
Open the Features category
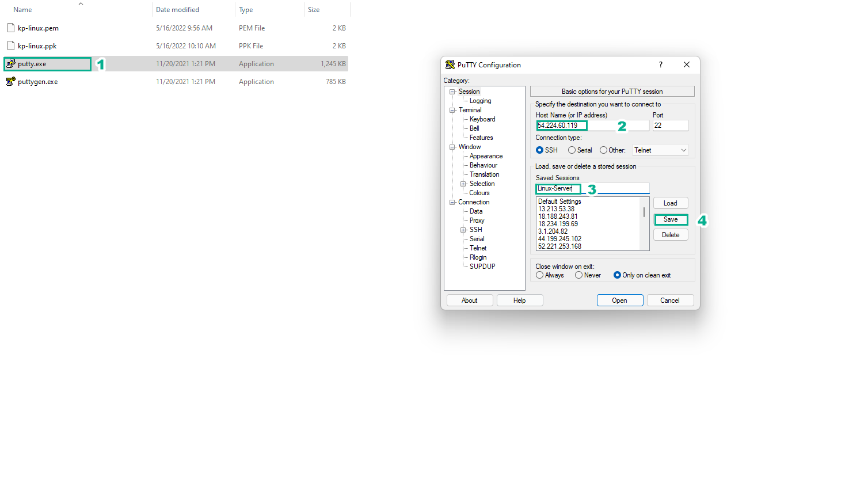pos(481,138)
